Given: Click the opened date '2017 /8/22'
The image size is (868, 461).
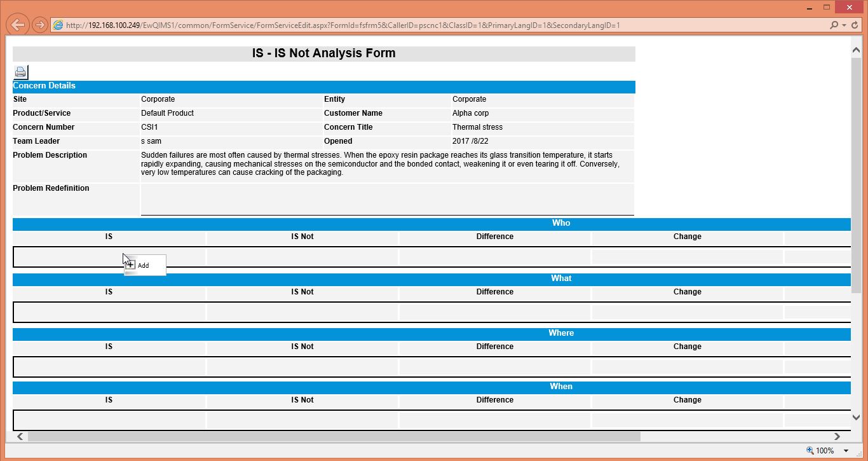Looking at the screenshot, I should point(470,141).
